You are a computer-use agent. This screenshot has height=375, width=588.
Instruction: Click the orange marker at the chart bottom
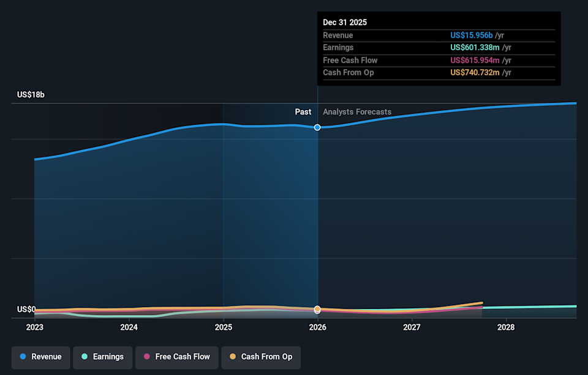click(x=317, y=310)
